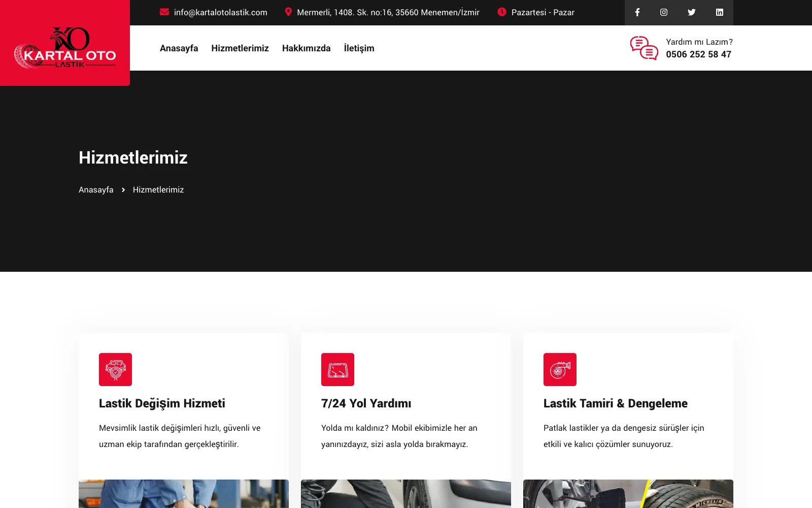Click the clock working hours icon
This screenshot has width=812, height=508.
coord(502,12)
